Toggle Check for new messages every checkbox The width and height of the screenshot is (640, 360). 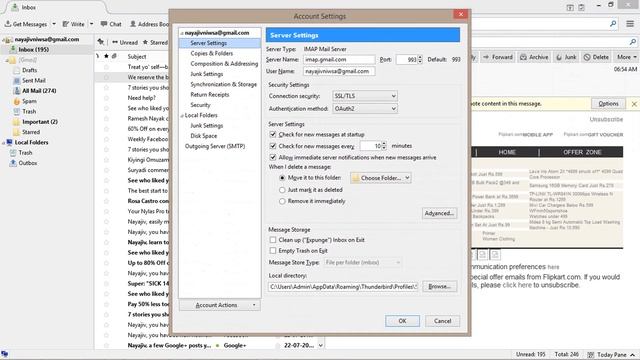click(x=273, y=146)
